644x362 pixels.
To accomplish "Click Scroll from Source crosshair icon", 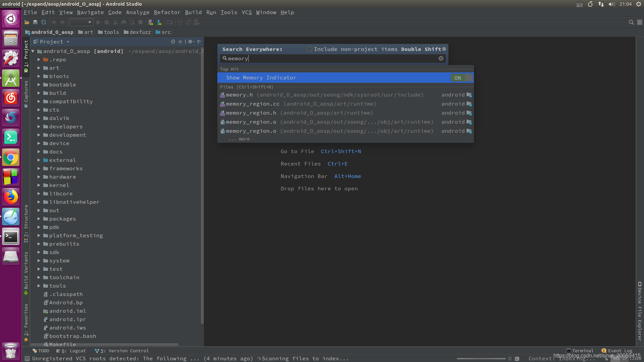I will point(173,42).
